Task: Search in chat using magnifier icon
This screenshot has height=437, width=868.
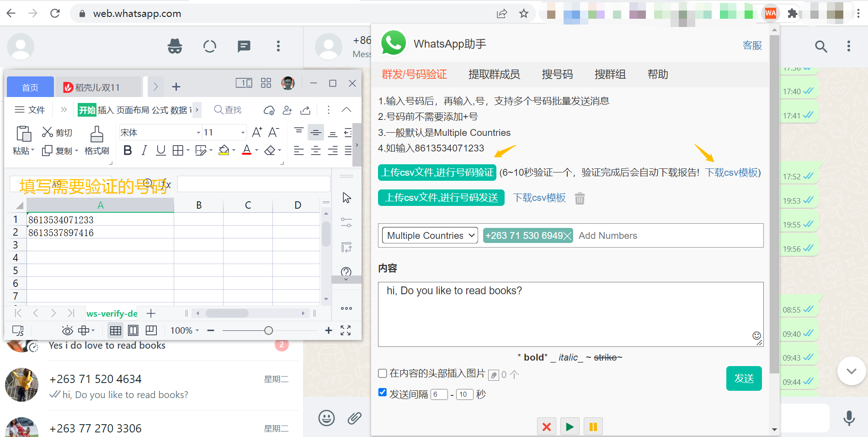Action: [821, 46]
